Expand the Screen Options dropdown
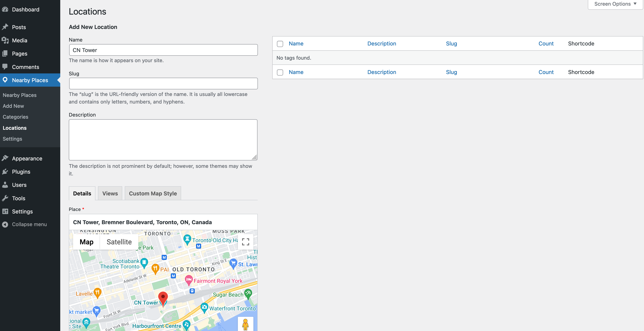This screenshot has height=331, width=644. click(x=615, y=4)
